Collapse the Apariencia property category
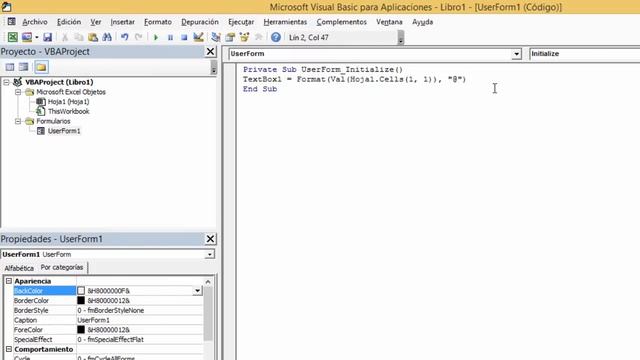Screen dimensions: 640x360 [9, 281]
